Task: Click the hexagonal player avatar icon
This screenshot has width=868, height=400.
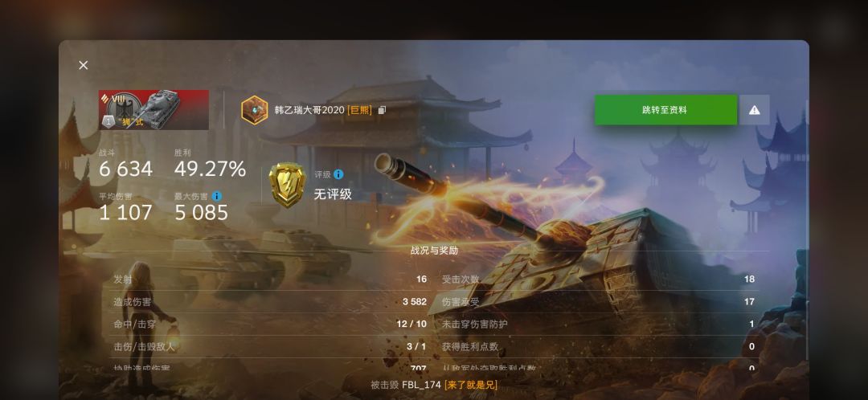Action: pyautogui.click(x=255, y=109)
